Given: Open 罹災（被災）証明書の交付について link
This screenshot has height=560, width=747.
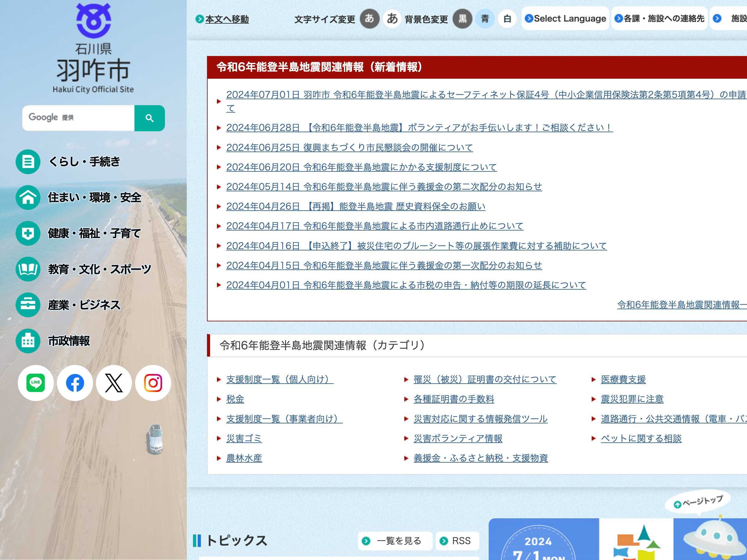Looking at the screenshot, I should pyautogui.click(x=485, y=380).
